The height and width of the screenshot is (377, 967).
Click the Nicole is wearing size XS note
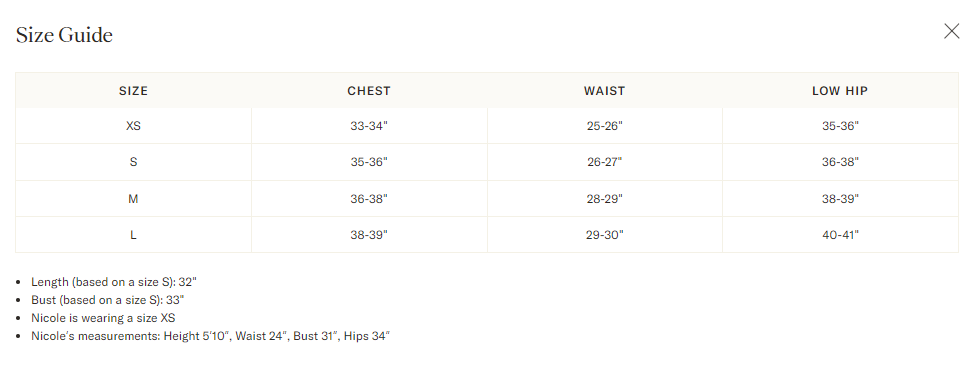[x=103, y=318]
